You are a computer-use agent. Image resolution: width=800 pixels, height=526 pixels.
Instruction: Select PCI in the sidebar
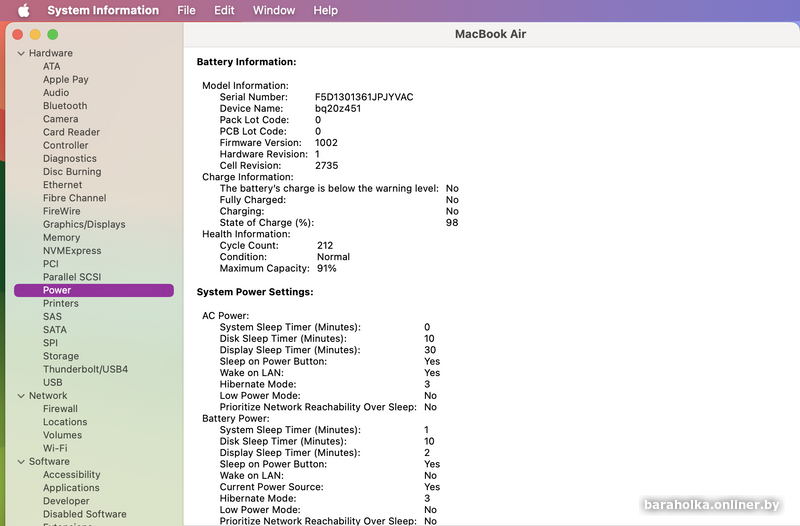pos(51,264)
